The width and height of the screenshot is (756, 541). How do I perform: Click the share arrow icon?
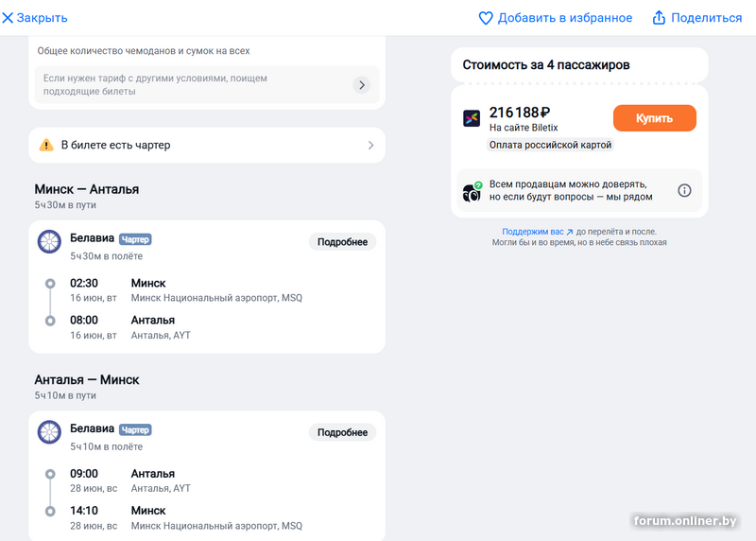point(660,18)
